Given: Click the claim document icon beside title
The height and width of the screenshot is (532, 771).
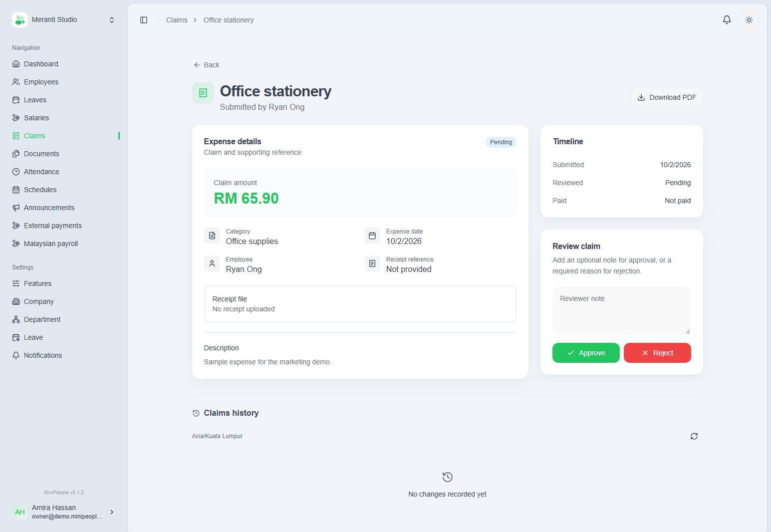Looking at the screenshot, I should [x=203, y=93].
